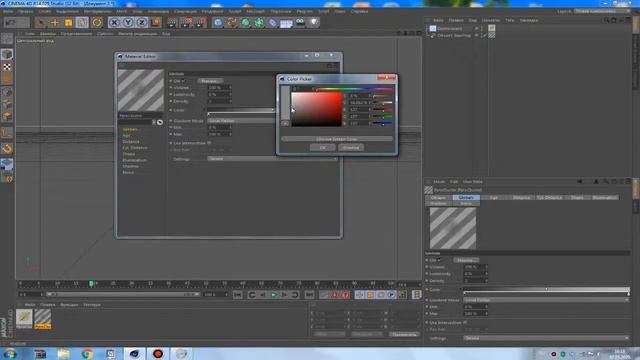Toggle Use Intersection checkbox in Material Editor

tap(209, 143)
